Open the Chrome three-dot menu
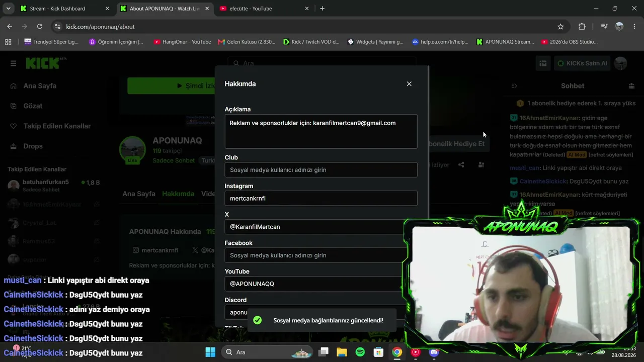The height and width of the screenshot is (362, 644). pyautogui.click(x=634, y=27)
